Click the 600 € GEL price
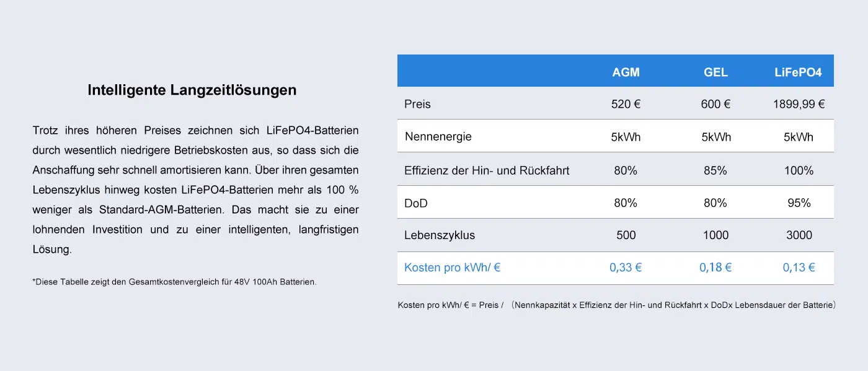The image size is (868, 371). pyautogui.click(x=715, y=104)
